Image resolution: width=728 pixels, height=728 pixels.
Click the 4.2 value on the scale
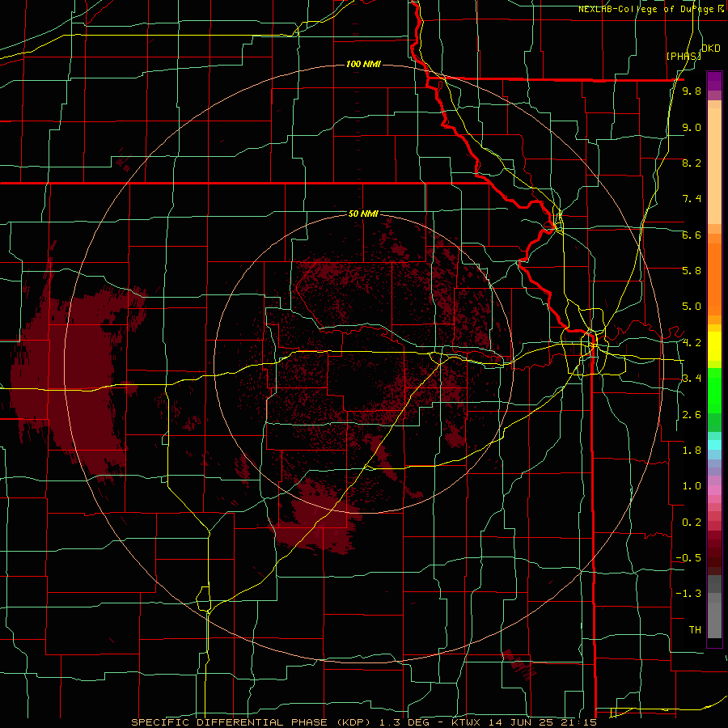point(692,343)
